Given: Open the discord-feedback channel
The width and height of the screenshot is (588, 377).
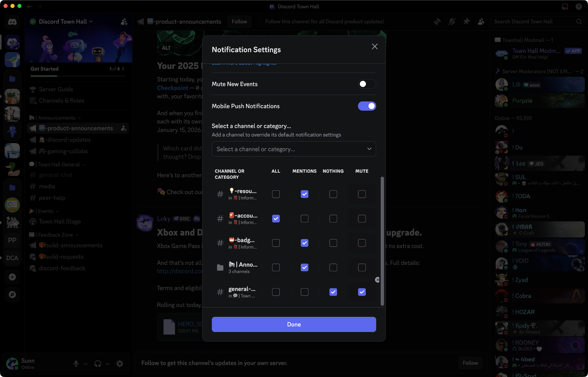Looking at the screenshot, I should (x=78, y=268).
